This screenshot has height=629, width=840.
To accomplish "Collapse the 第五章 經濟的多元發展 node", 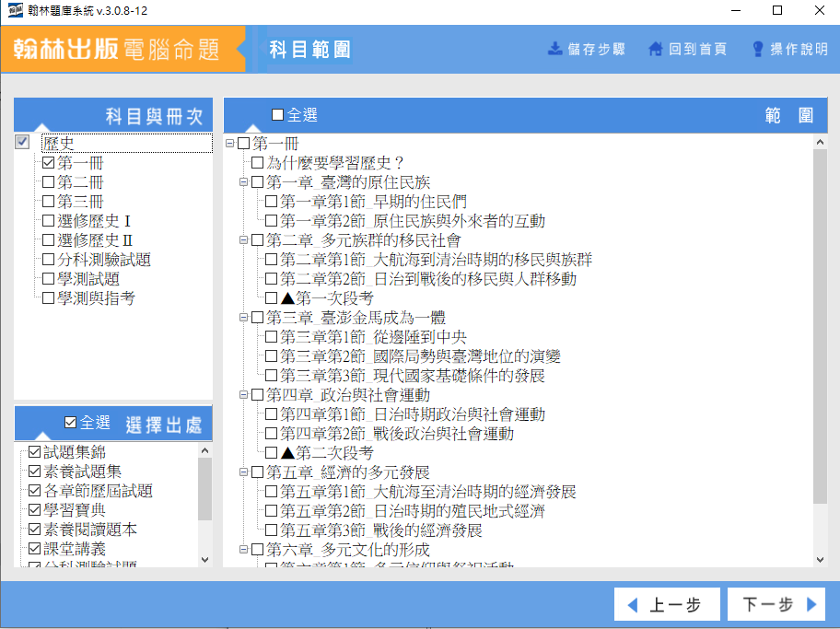I will [243, 472].
